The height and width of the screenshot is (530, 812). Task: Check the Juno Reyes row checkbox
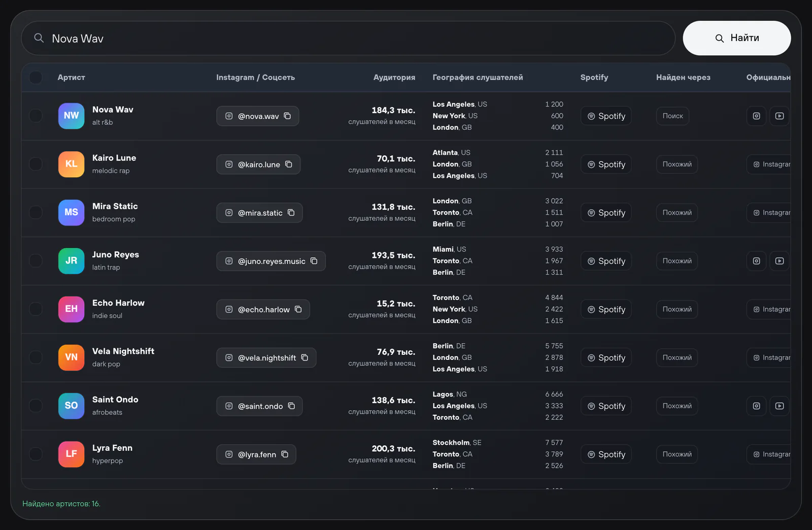pos(36,261)
